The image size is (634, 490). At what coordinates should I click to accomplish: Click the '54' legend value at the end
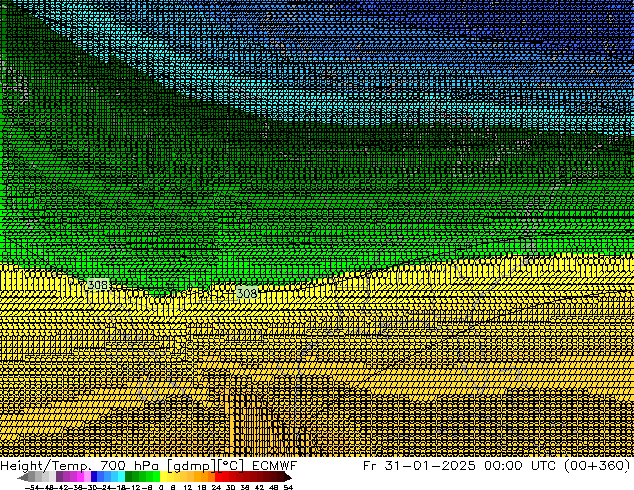[x=288, y=488]
